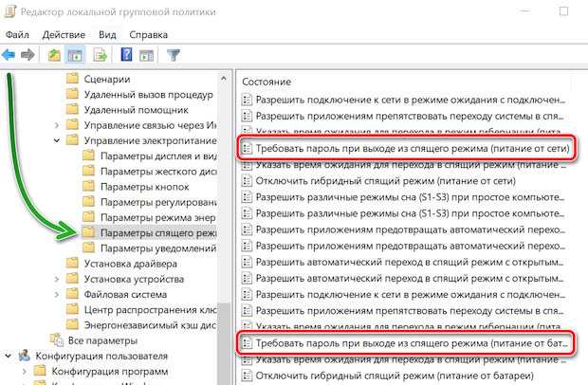
Task: Select Указать время ожидания policy below highlighted network row
Action: [411, 165]
